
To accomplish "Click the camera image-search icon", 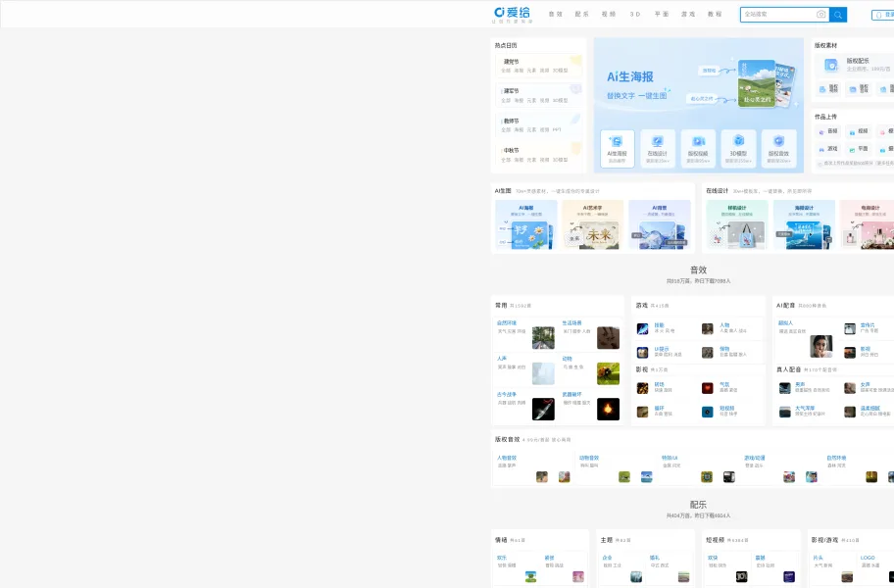I will coord(821,15).
